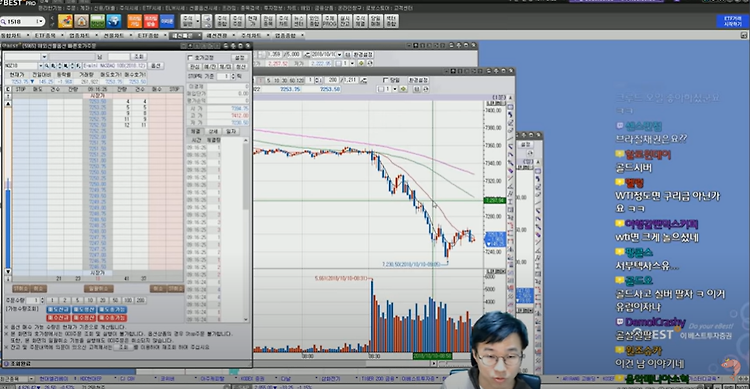Open the symbol code dropdown arrow
This screenshot has height=389, width=750.
click(41, 66)
